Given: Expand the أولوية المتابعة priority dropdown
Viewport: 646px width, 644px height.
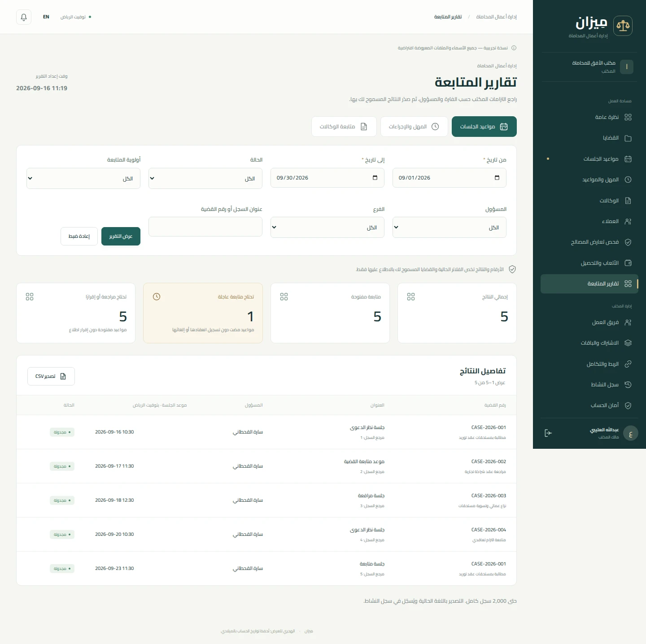Looking at the screenshot, I should [x=83, y=178].
